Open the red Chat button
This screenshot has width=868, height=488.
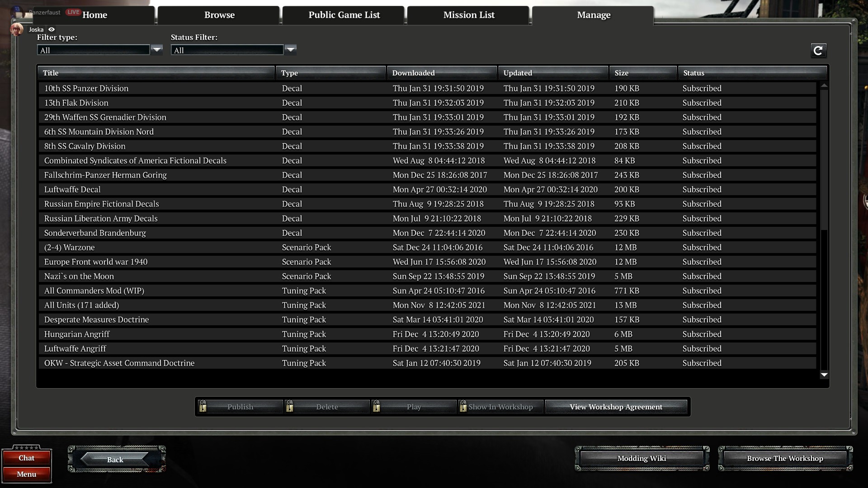click(x=26, y=458)
